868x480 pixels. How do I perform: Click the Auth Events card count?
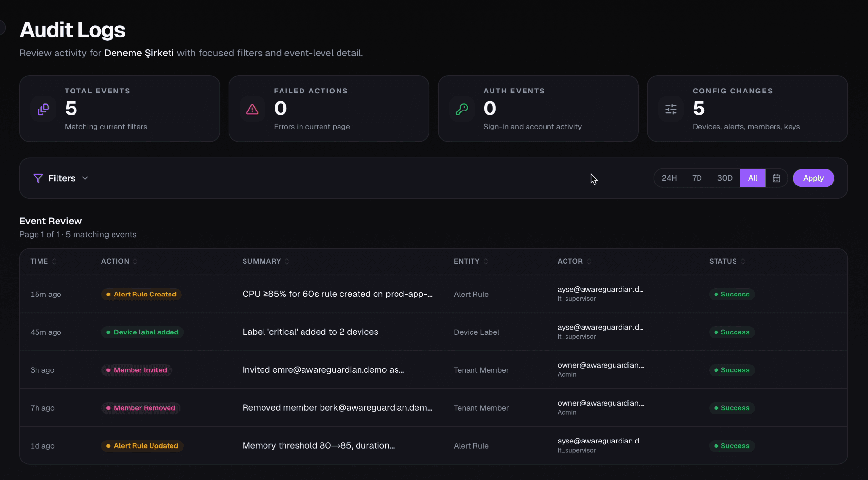[490, 109]
